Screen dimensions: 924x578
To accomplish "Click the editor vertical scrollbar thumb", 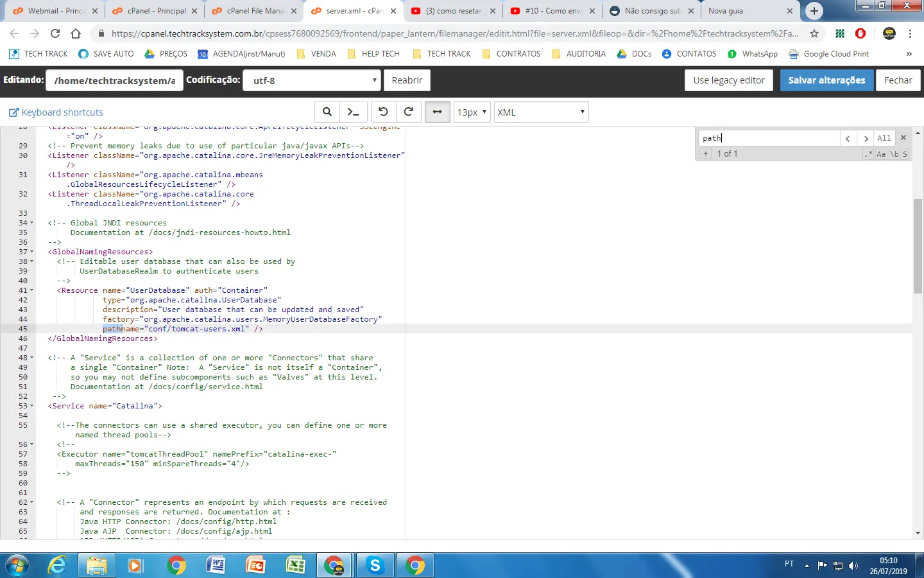I will tap(918, 246).
